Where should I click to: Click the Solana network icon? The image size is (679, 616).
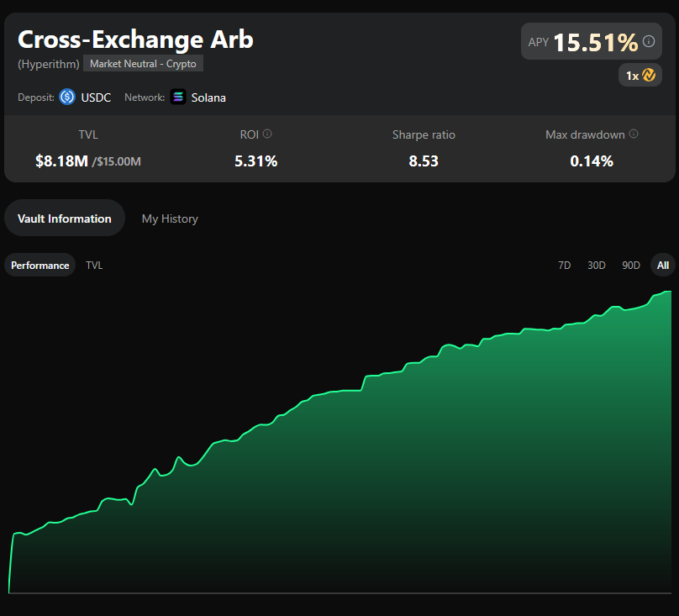(178, 97)
